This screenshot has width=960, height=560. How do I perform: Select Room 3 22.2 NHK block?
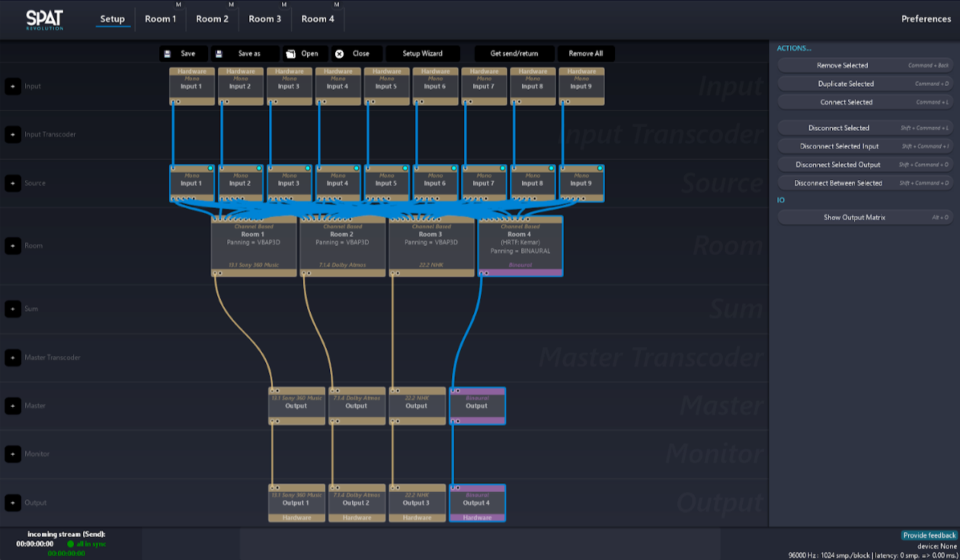tap(432, 245)
